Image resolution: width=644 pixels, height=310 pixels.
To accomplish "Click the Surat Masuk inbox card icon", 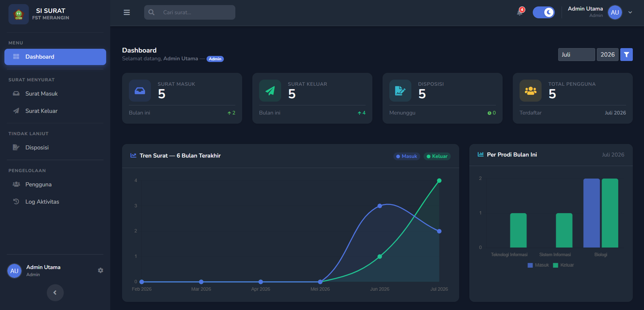I will point(140,91).
